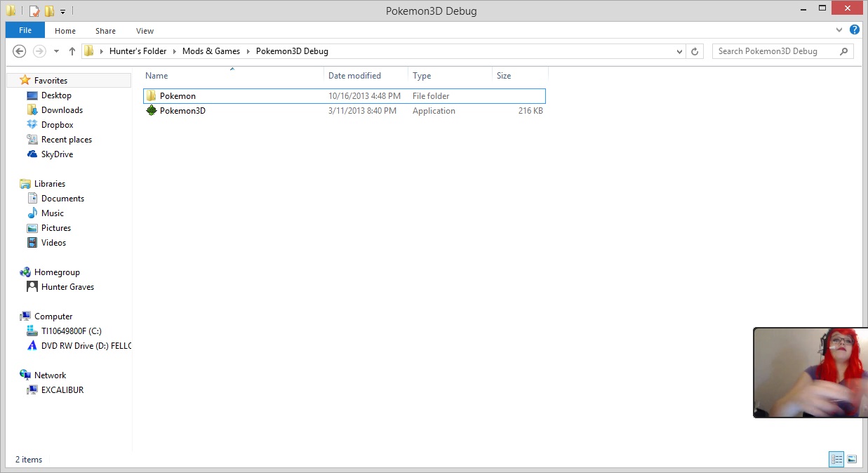868x473 pixels.
Task: Go up one folder level
Action: (x=72, y=51)
